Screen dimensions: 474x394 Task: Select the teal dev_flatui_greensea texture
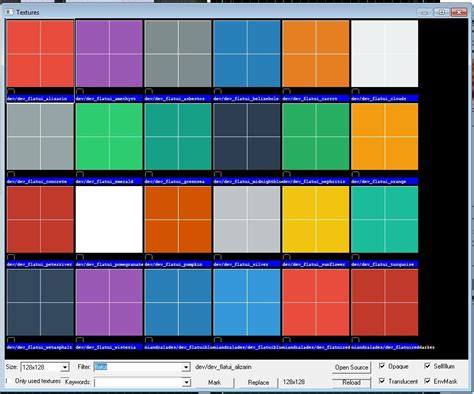tap(178, 136)
